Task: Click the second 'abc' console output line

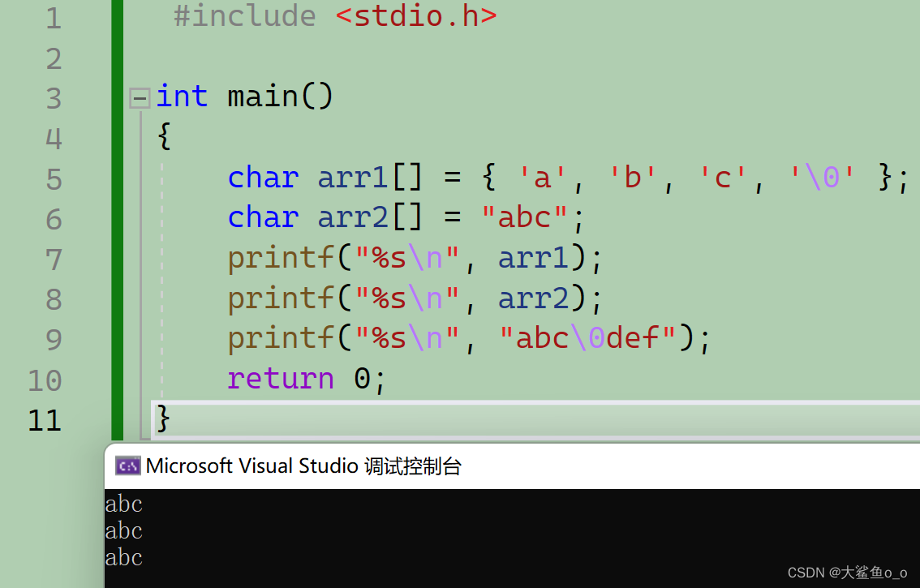Action: 124,531
